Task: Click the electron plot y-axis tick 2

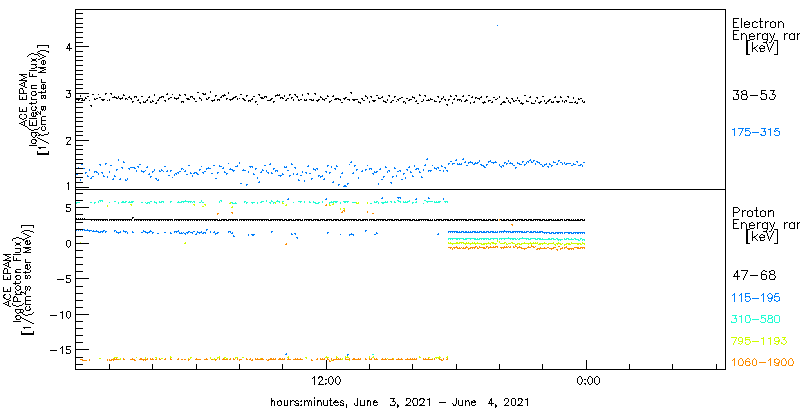Action: coord(69,141)
